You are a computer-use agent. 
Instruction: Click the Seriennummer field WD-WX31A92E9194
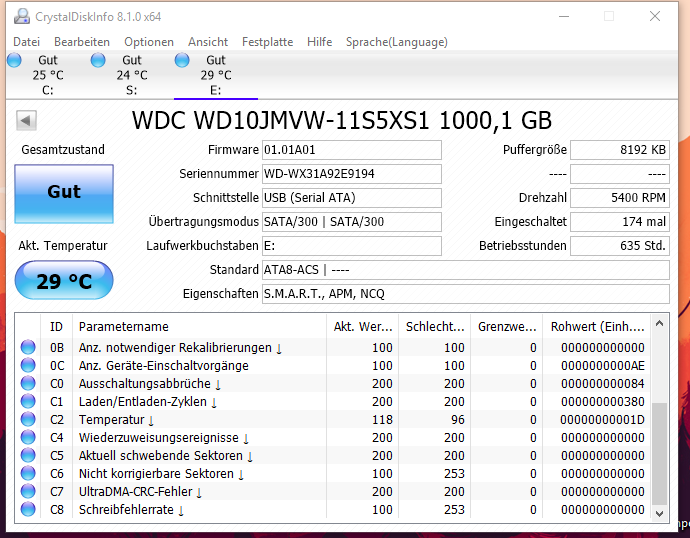pyautogui.click(x=352, y=174)
